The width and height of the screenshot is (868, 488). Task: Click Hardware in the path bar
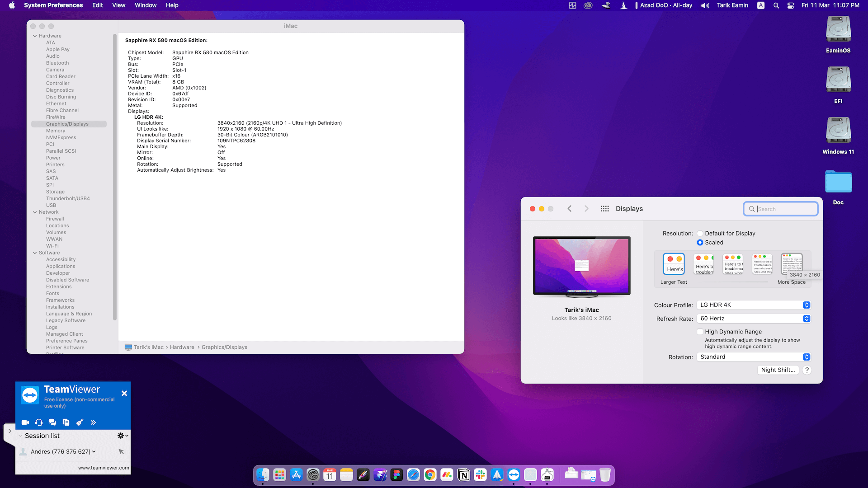[x=182, y=347]
